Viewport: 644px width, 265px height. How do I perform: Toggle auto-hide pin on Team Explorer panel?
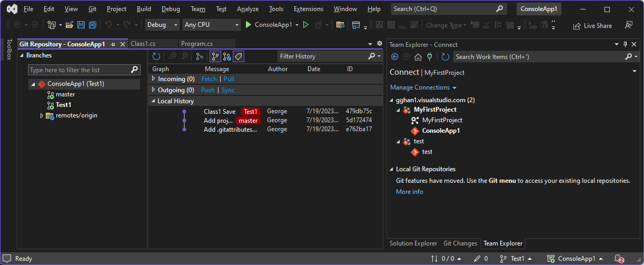(625, 44)
